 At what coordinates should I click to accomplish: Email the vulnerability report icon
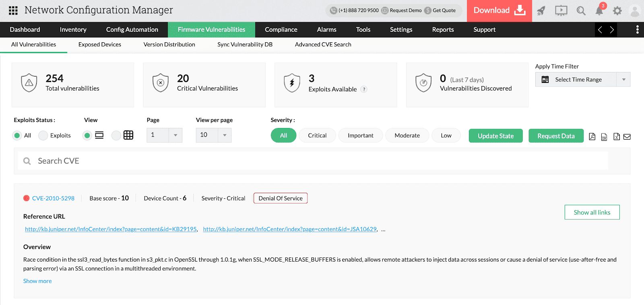point(627,137)
